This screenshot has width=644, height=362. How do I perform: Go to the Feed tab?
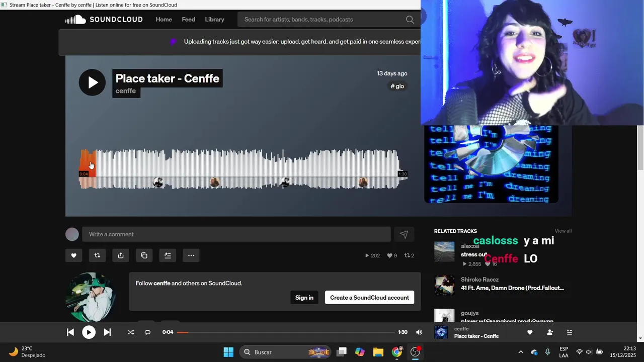pos(188,20)
